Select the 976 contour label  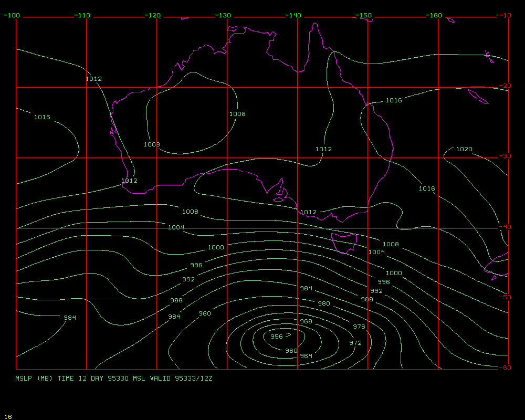click(359, 327)
